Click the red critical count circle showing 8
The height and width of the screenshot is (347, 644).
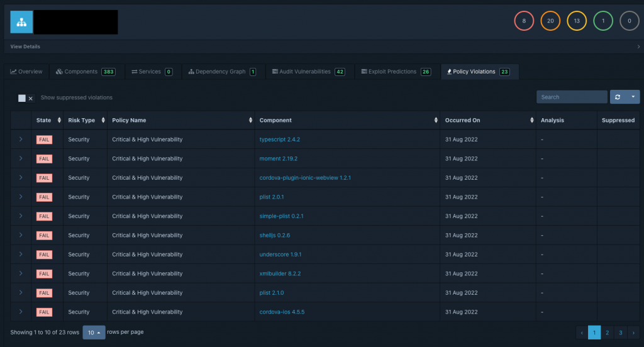(524, 21)
